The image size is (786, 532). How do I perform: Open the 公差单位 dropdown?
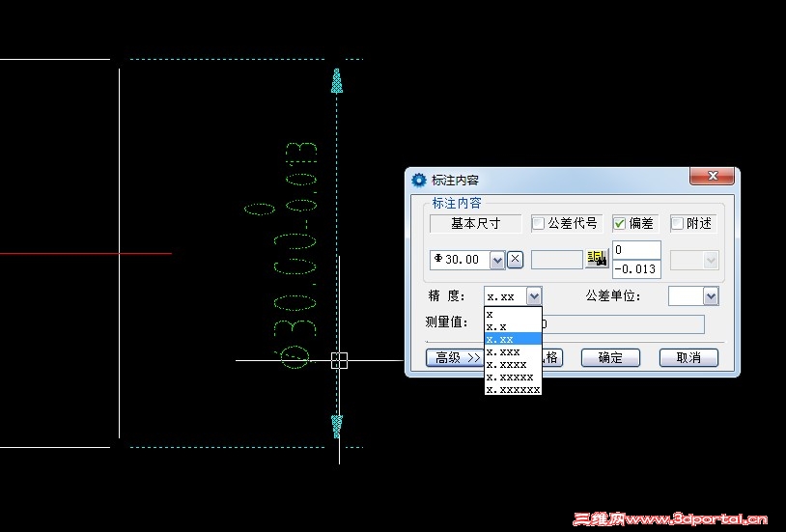click(711, 296)
